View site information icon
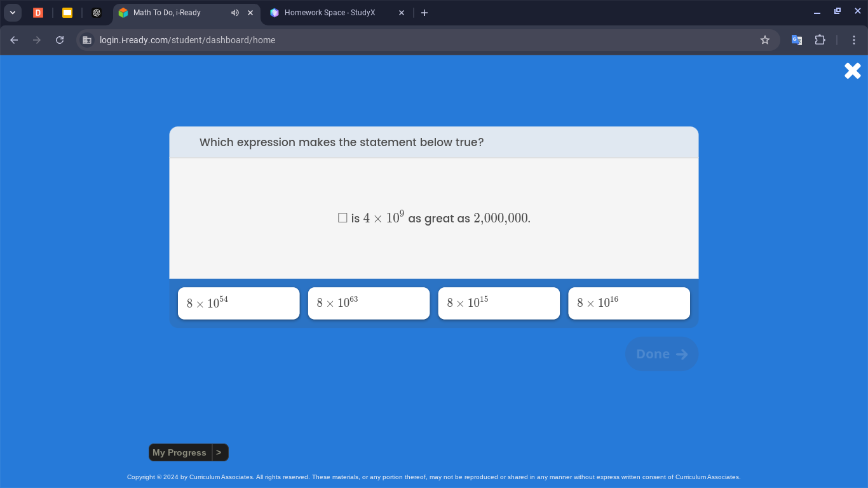868x488 pixels. 87,40
